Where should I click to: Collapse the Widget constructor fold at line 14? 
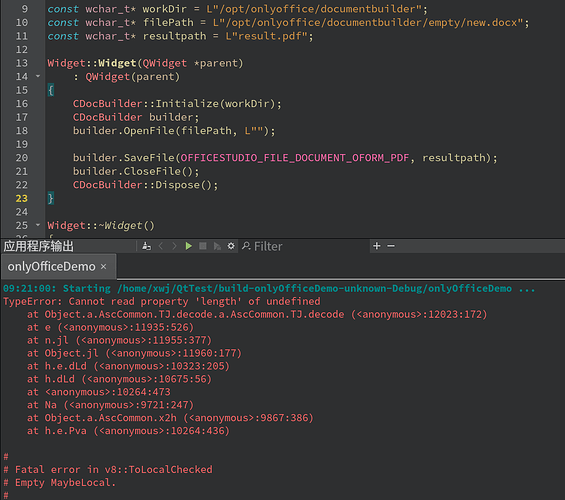point(38,76)
